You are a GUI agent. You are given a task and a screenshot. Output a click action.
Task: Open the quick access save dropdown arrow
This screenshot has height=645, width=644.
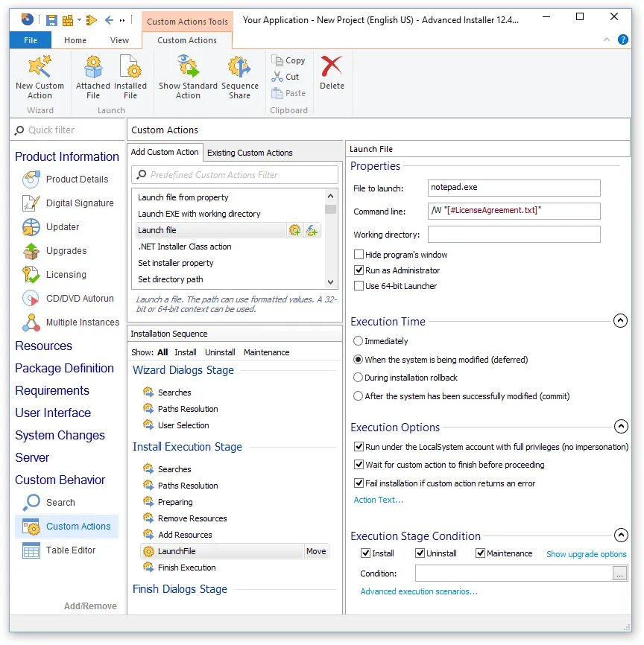[79, 20]
